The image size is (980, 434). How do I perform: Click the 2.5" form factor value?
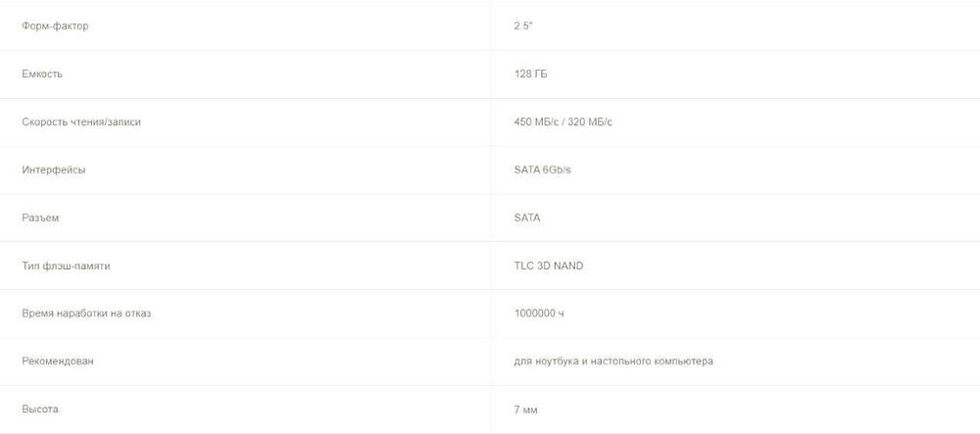522,25
